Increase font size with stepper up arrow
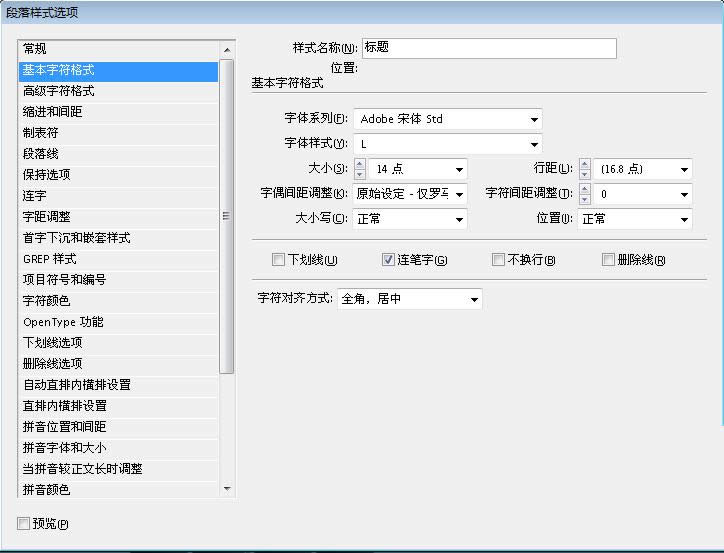The width and height of the screenshot is (724, 553). pyautogui.click(x=360, y=164)
